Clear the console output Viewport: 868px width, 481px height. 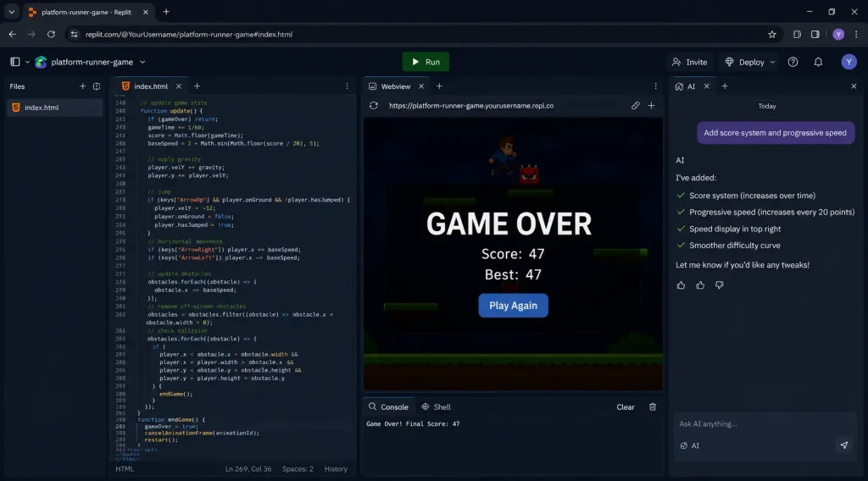[626, 407]
